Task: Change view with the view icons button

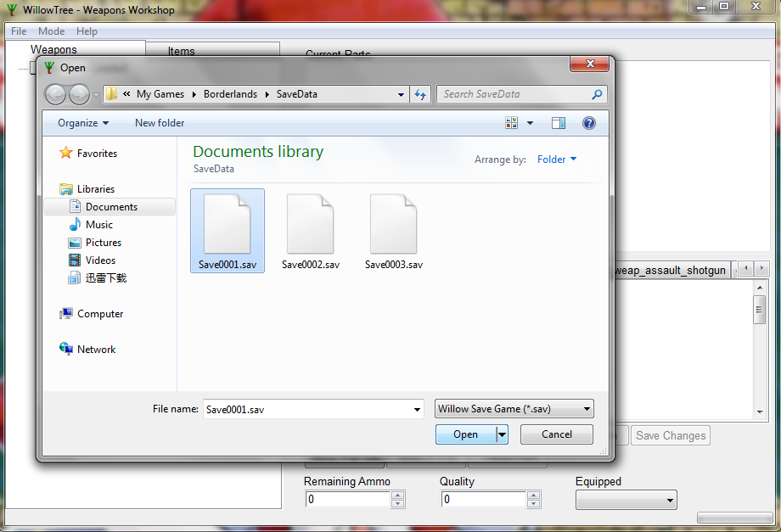Action: [512, 123]
